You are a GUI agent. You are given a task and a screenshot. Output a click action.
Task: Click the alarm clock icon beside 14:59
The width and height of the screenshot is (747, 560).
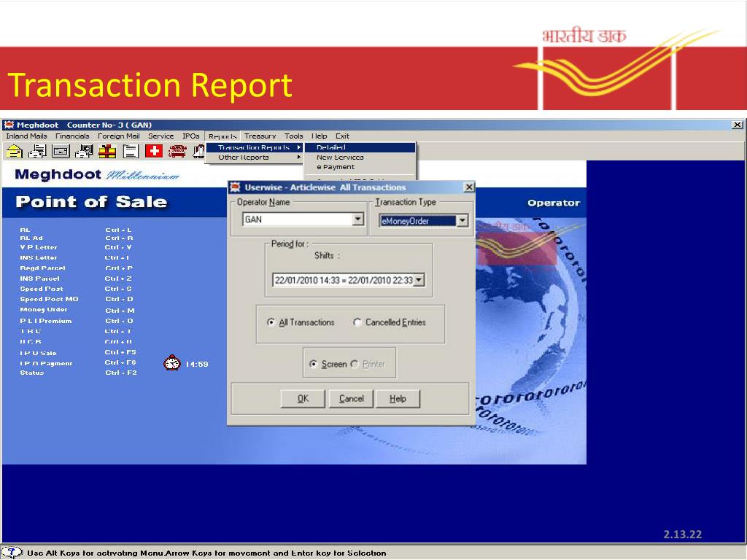click(x=172, y=363)
